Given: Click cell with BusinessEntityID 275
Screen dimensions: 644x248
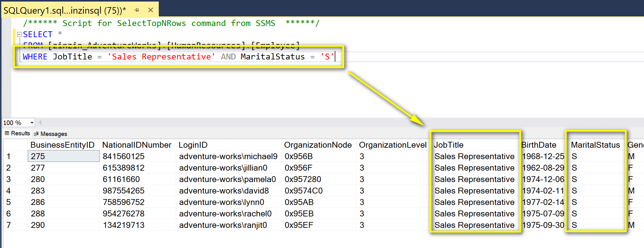Looking at the screenshot, I should pyautogui.click(x=64, y=156).
